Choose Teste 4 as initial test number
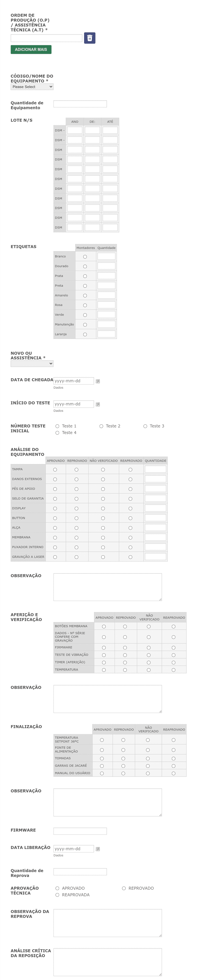 point(57,433)
